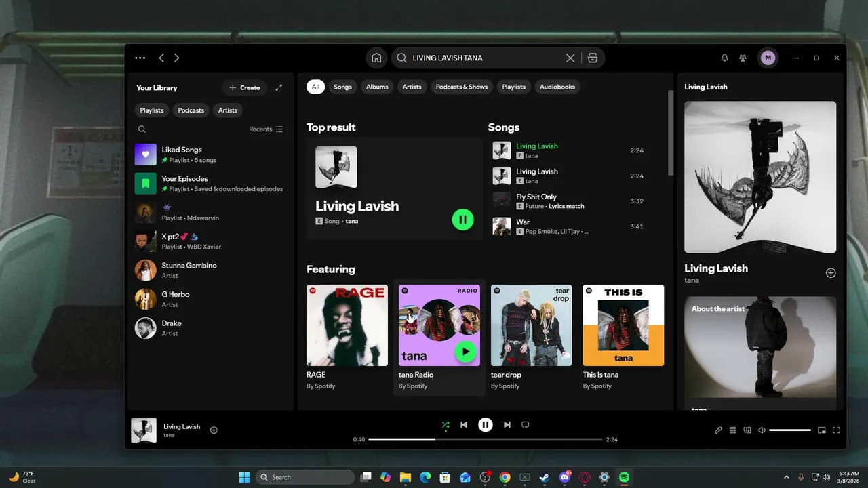Expand Your Library to full view

pos(279,87)
